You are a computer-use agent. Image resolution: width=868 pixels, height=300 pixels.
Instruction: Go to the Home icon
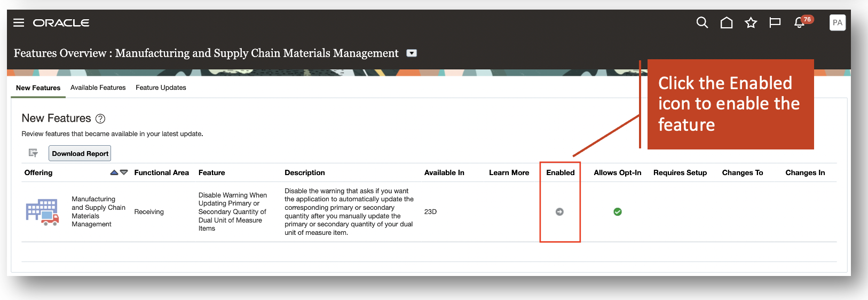pyautogui.click(x=727, y=22)
